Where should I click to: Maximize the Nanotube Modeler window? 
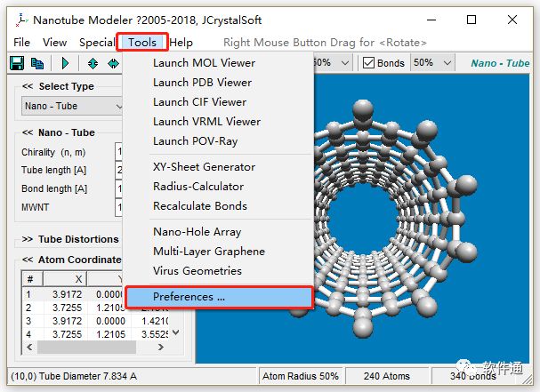coord(471,20)
